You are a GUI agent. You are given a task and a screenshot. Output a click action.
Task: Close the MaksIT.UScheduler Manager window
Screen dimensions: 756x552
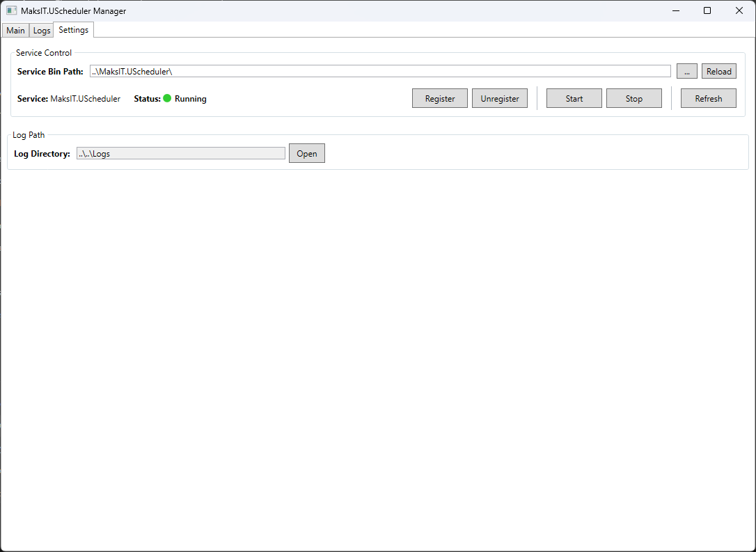[x=739, y=10]
